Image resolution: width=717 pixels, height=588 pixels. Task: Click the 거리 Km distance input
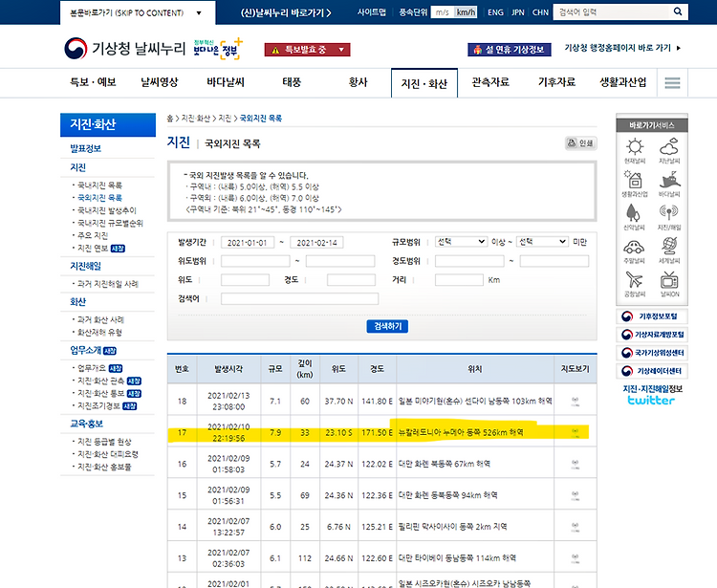tap(459, 280)
